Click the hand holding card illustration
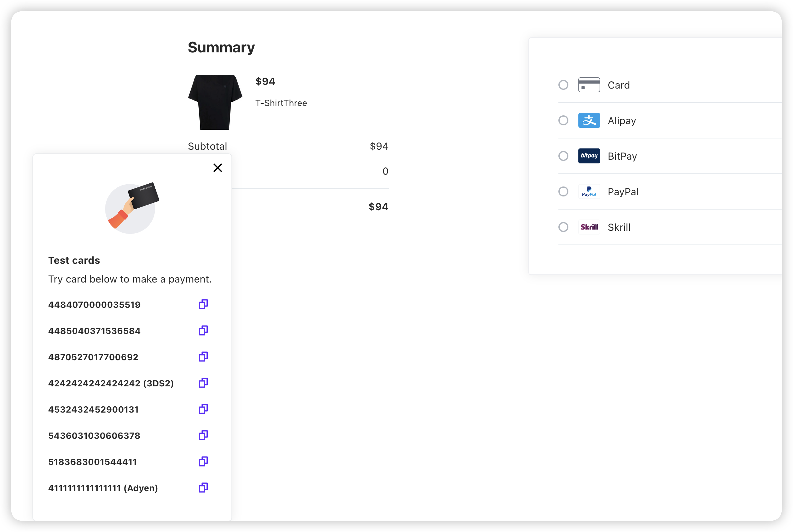The width and height of the screenshot is (793, 532). tap(132, 208)
